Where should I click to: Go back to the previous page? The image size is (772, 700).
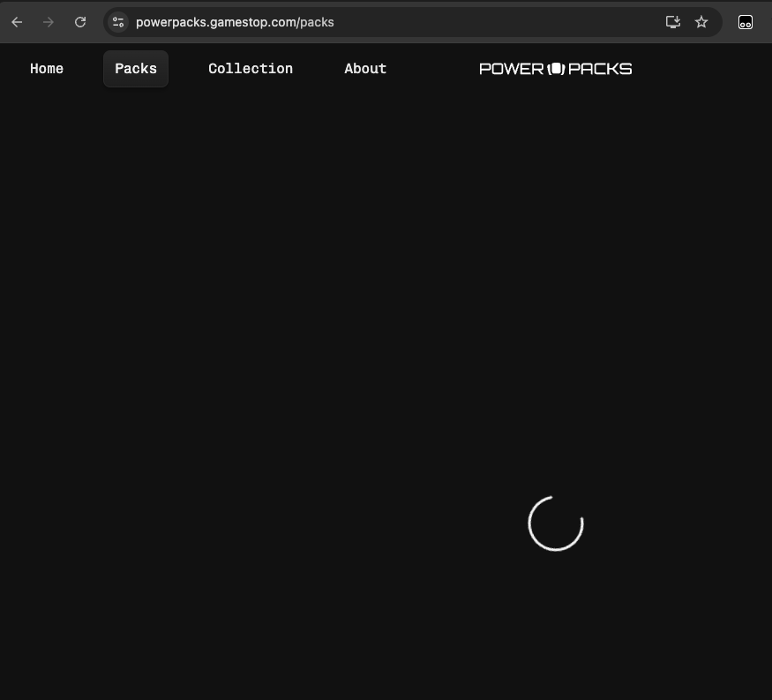[17, 22]
